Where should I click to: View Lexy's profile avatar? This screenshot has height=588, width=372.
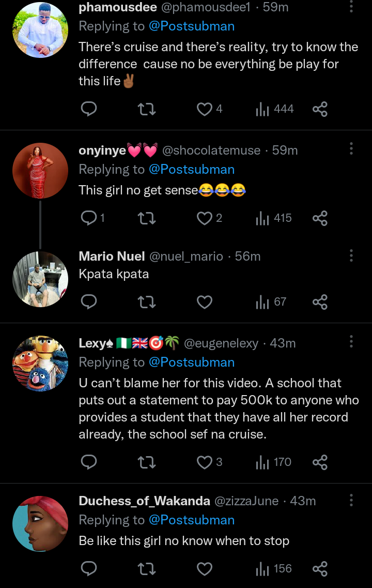click(x=40, y=364)
